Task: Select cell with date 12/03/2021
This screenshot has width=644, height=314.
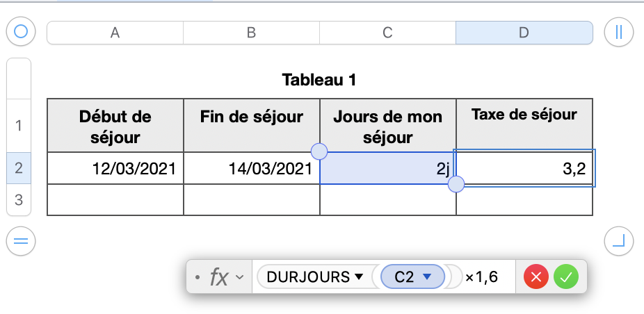Action: coord(115,168)
